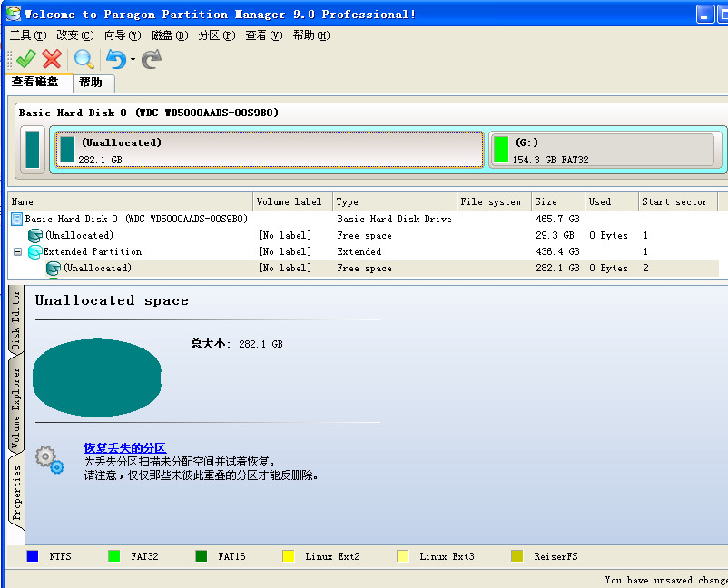
Task: Redo the operation using the gray arrow
Action: coord(150,57)
